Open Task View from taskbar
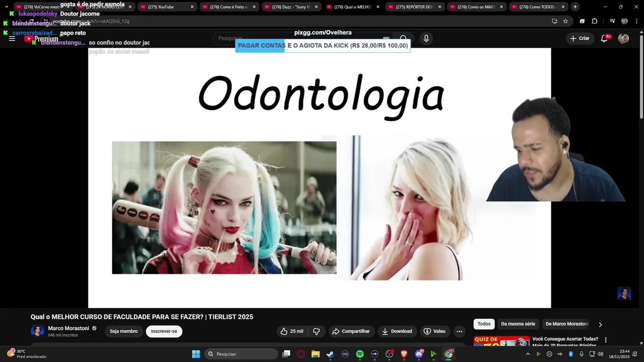 tap(286, 354)
